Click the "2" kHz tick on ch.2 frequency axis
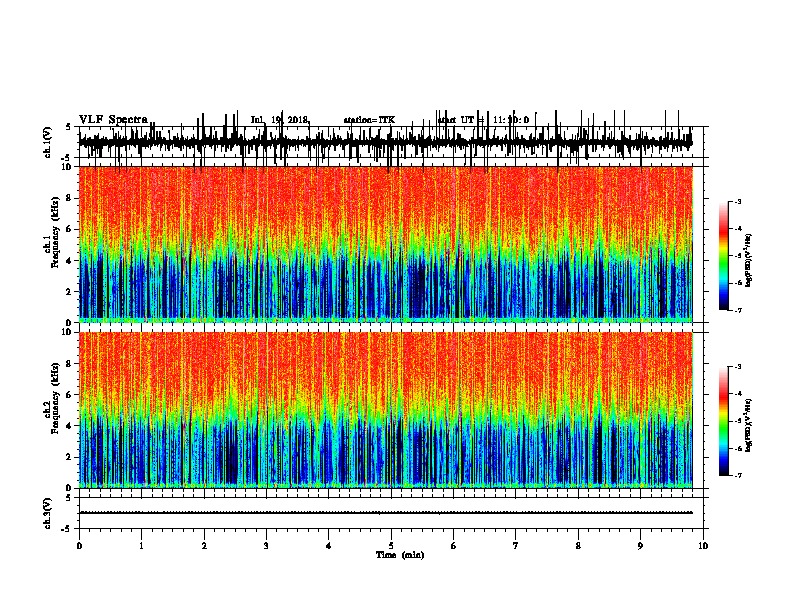The width and height of the screenshot is (792, 612). [x=70, y=457]
